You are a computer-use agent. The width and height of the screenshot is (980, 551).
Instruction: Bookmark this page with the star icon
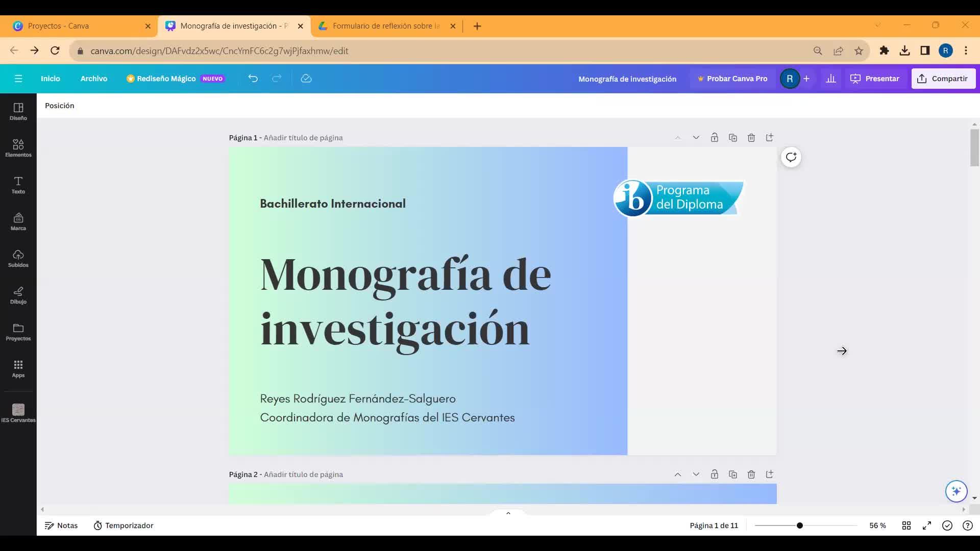[859, 51]
